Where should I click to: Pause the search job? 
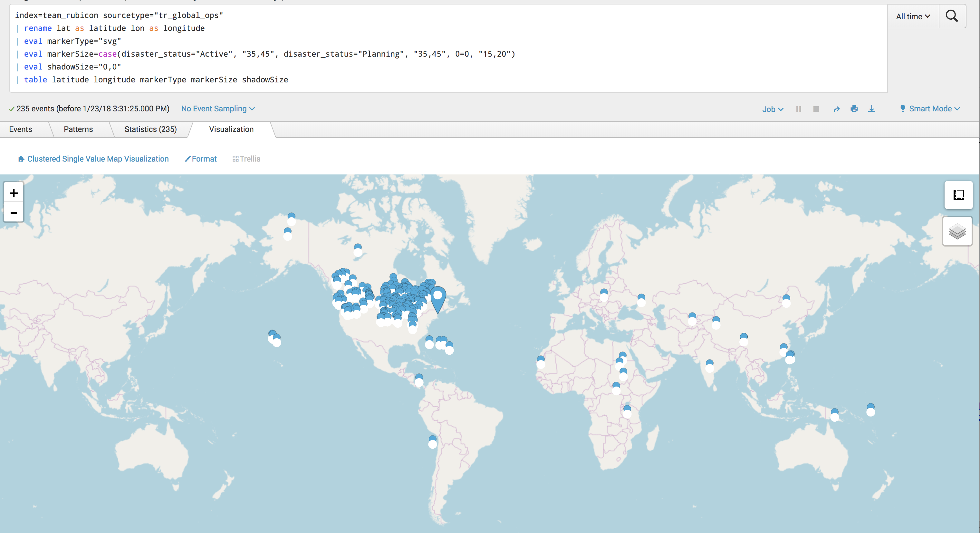[x=799, y=109]
